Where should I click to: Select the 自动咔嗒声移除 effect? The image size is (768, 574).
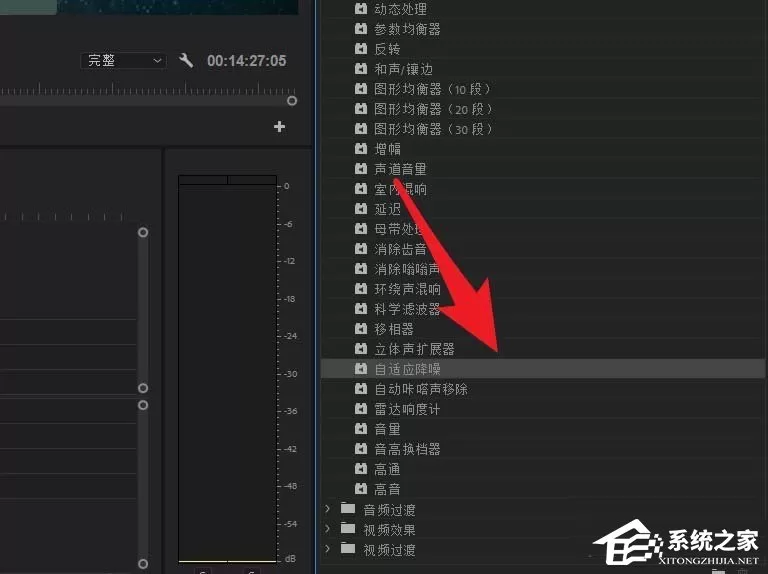[421, 389]
